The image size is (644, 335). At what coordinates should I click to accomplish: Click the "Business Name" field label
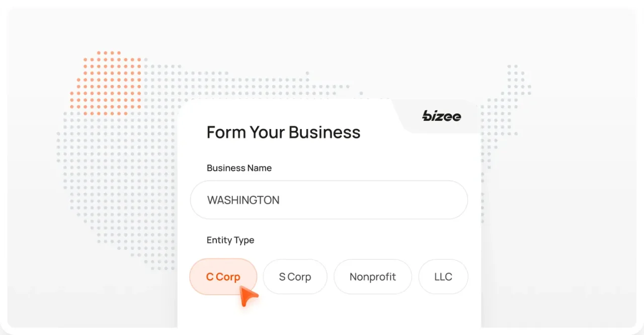239,168
